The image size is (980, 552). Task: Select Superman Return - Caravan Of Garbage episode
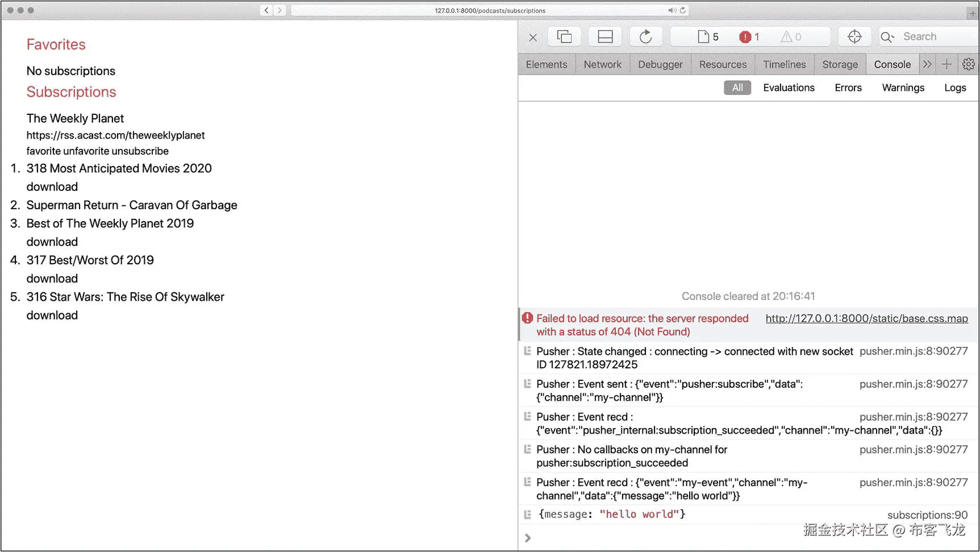pyautogui.click(x=132, y=205)
